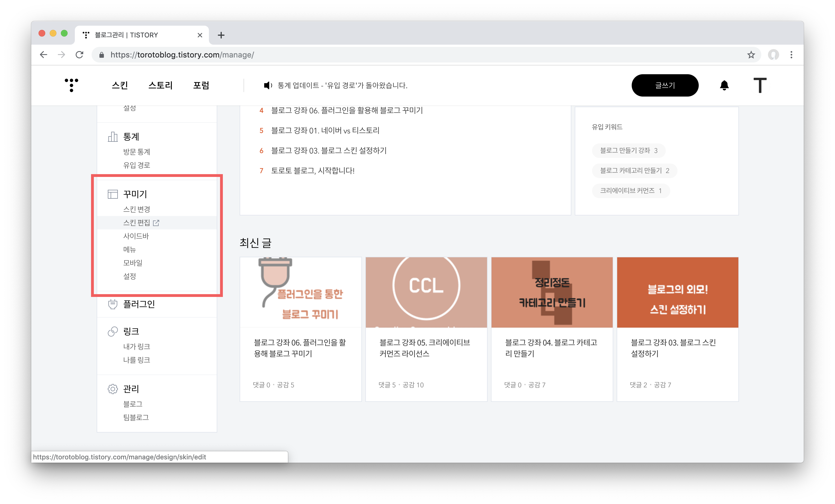Open the Chrome three-dot menu
Viewport: 835px width, 504px height.
tap(791, 55)
